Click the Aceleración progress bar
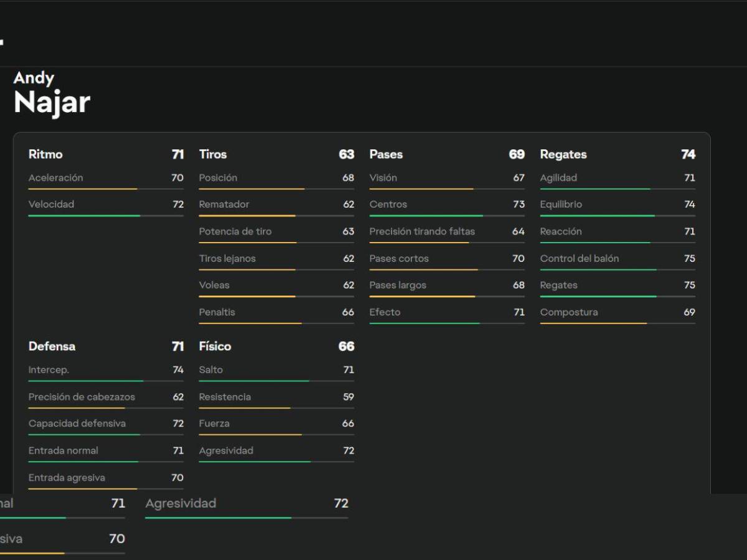The height and width of the screenshot is (560, 747). [x=106, y=189]
